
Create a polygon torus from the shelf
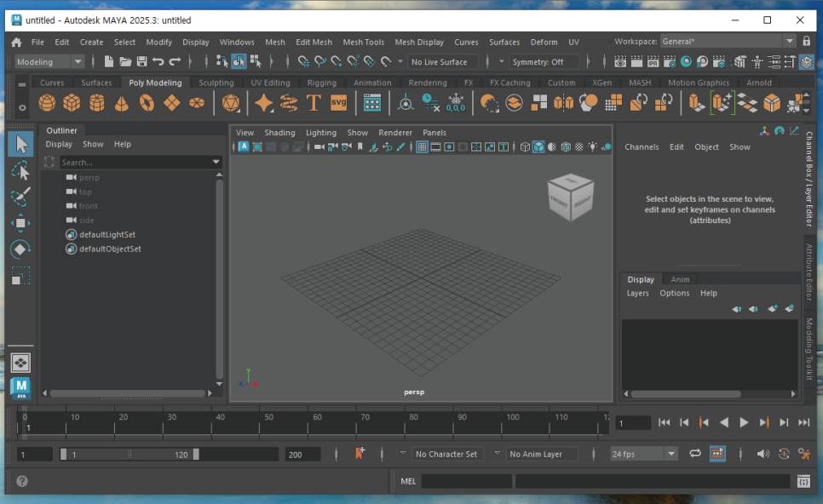(x=147, y=103)
